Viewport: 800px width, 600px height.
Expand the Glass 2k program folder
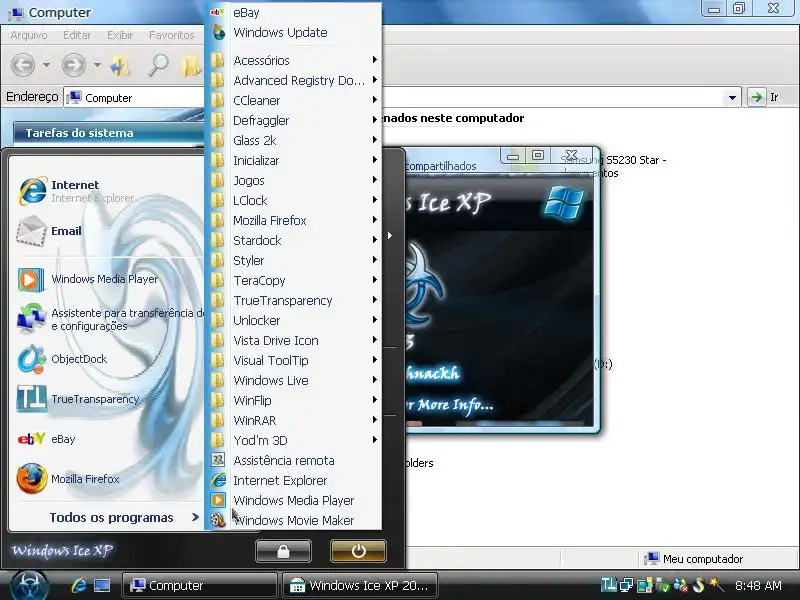293,140
